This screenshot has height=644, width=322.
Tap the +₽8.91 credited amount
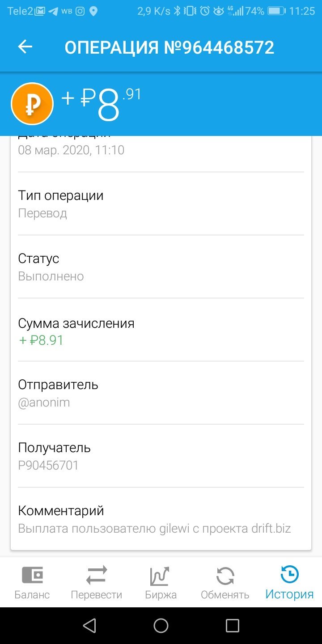pyautogui.click(x=41, y=340)
